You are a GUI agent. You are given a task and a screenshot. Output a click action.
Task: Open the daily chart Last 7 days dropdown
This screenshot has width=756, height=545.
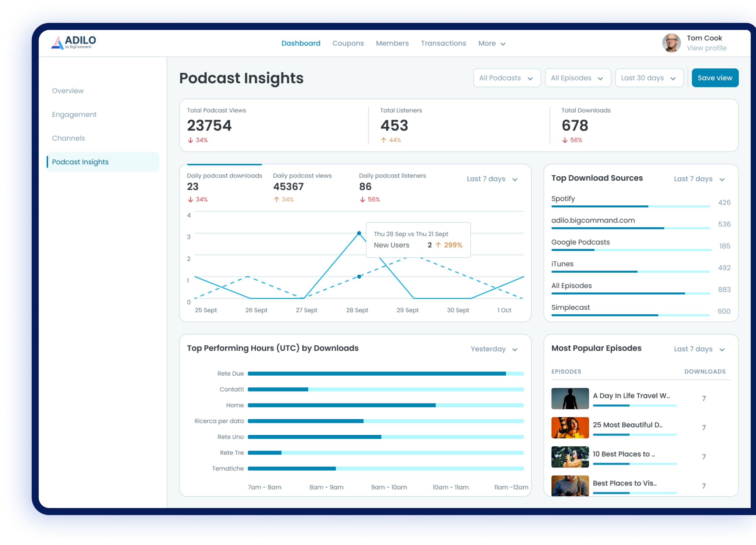[x=492, y=179]
